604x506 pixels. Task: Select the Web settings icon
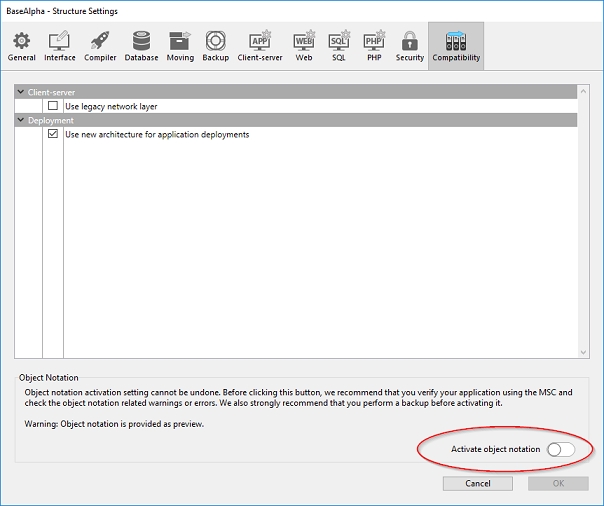tap(303, 45)
